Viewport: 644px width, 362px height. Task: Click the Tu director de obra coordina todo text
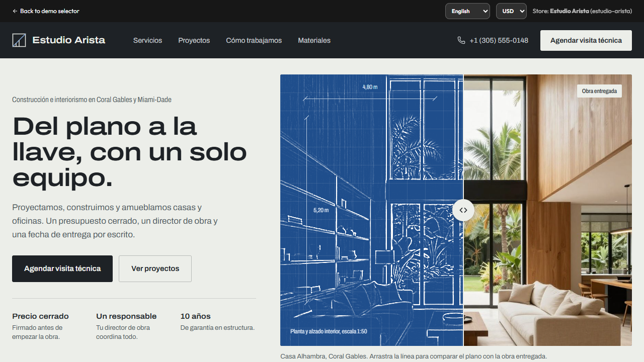coord(123,332)
